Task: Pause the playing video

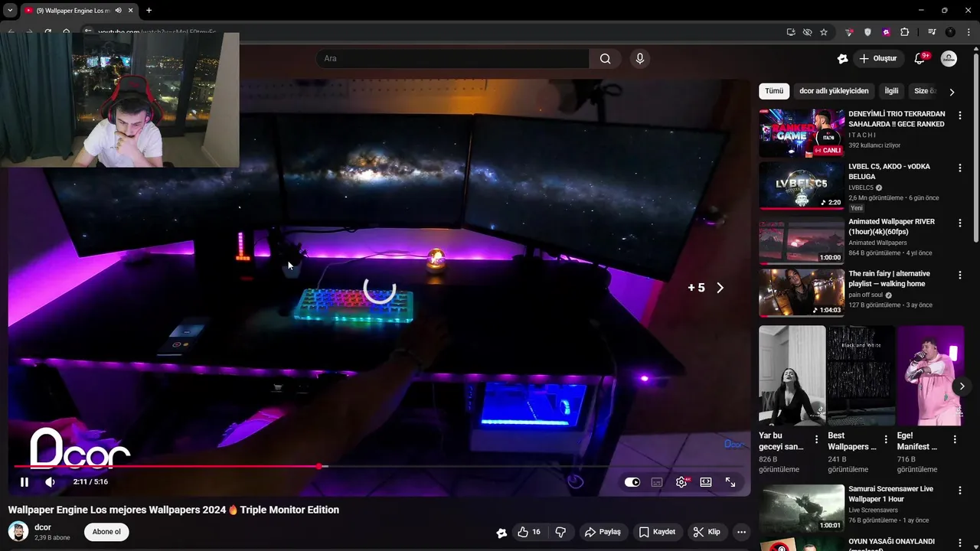Action: pos(24,482)
